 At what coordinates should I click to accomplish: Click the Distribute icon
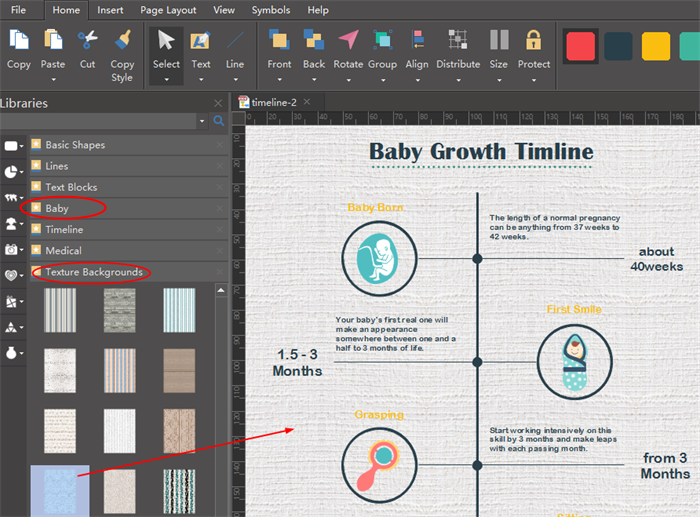pos(458,41)
